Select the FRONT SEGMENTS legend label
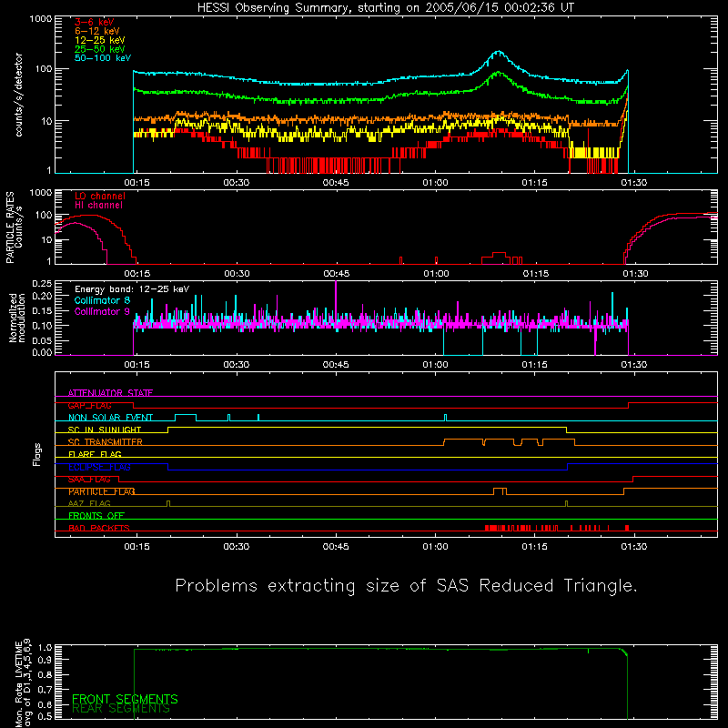 coord(125,699)
